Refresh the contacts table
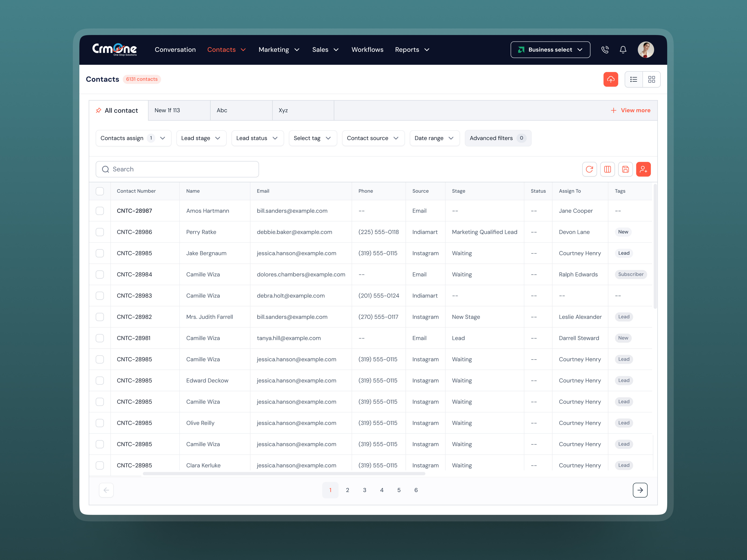 pyautogui.click(x=589, y=169)
